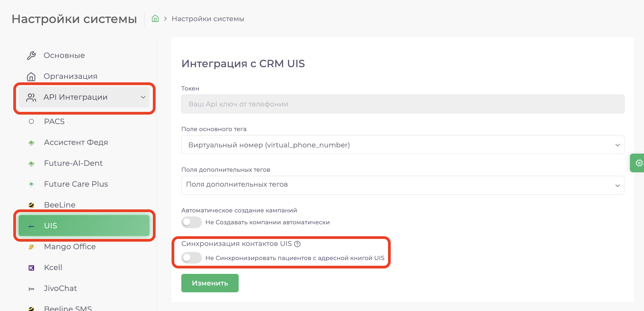The image size is (644, 311).
Task: Click the Изменить button
Action: click(x=210, y=283)
